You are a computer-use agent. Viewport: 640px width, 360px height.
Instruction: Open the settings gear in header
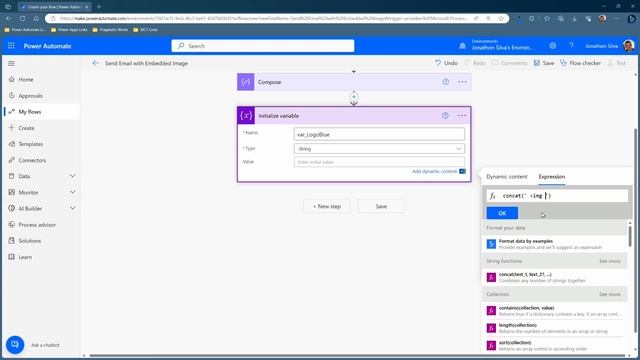[x=553, y=46]
